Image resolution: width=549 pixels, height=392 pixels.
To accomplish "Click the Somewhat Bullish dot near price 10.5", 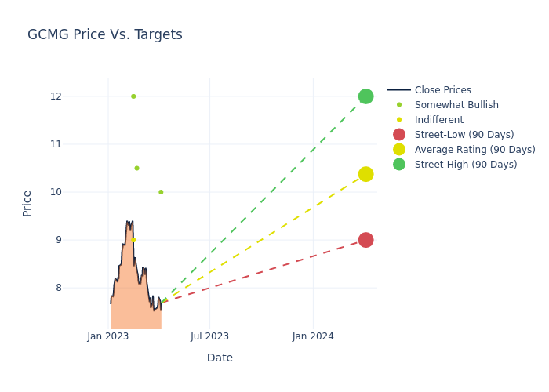I will (x=136, y=168).
